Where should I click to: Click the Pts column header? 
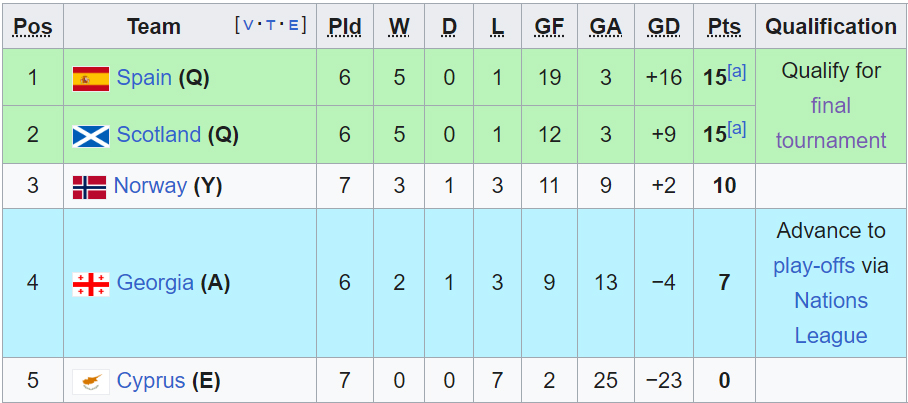(724, 26)
